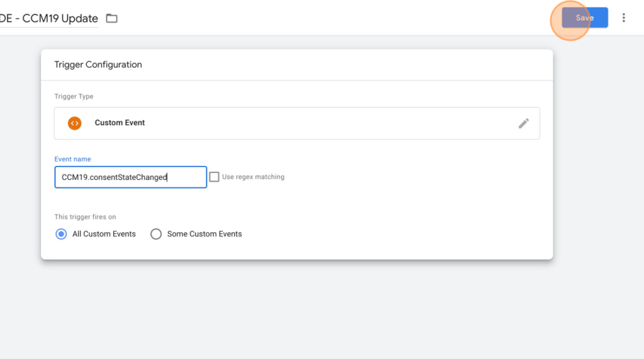The width and height of the screenshot is (644, 359).
Task: Click the Trigger Configuration heading
Action: (98, 65)
